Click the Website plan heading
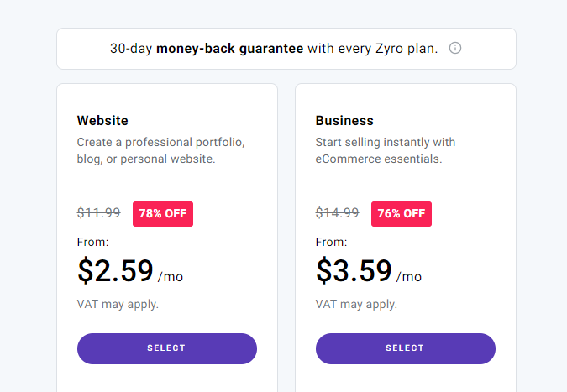567x392 pixels. click(x=102, y=120)
